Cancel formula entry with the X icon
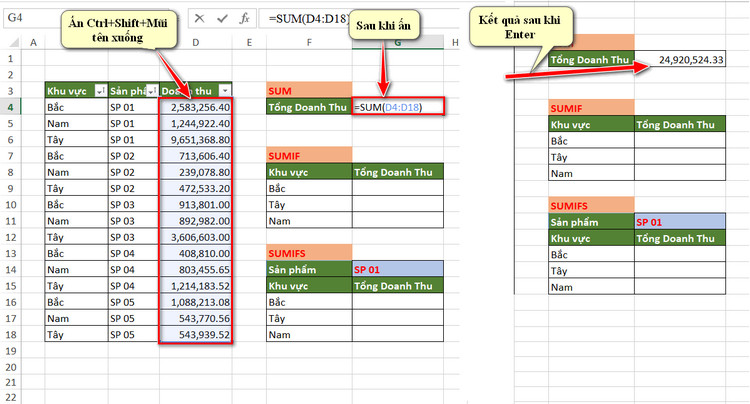The image size is (750, 404). point(199,18)
